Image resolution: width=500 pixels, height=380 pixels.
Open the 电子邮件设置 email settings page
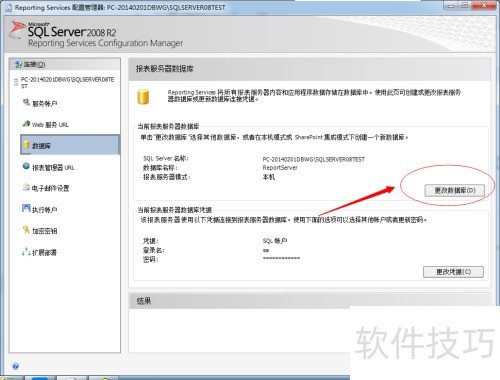50,188
